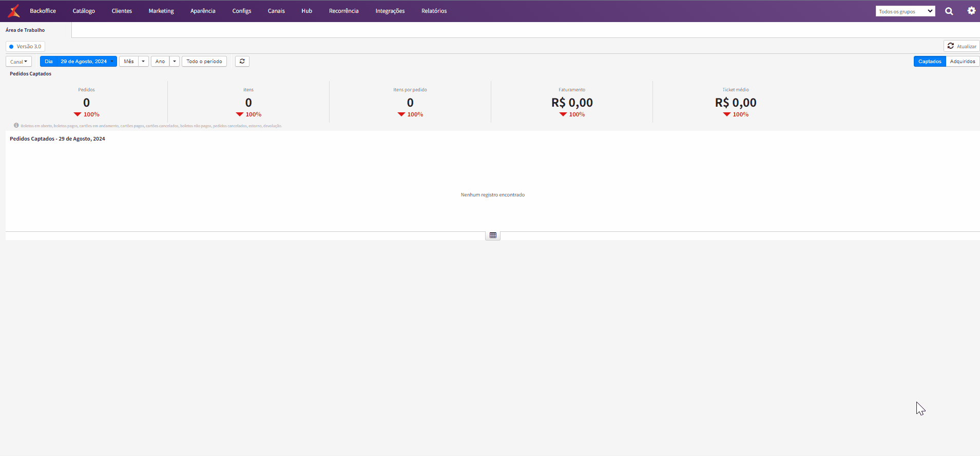Open the search magnifier icon
This screenshot has height=456, width=980.
[949, 11]
